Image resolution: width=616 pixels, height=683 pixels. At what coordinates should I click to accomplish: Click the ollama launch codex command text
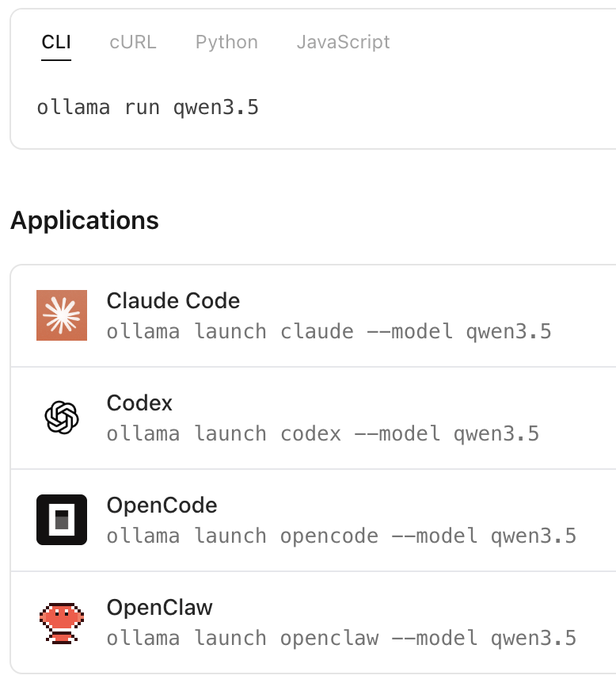click(322, 433)
